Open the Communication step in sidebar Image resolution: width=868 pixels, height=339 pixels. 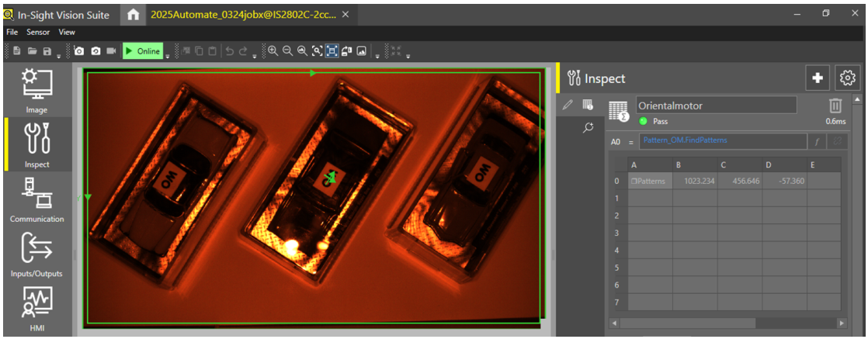pyautogui.click(x=37, y=199)
